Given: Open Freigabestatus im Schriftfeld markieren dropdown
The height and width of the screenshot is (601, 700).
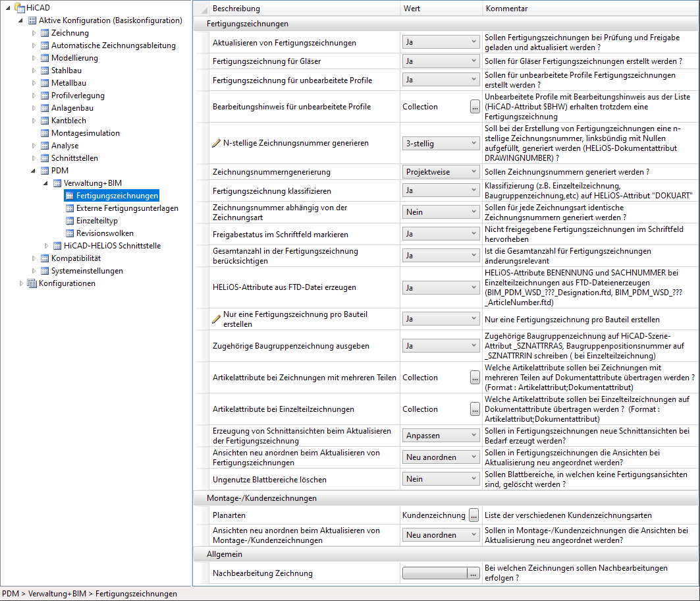Looking at the screenshot, I should click(441, 234).
